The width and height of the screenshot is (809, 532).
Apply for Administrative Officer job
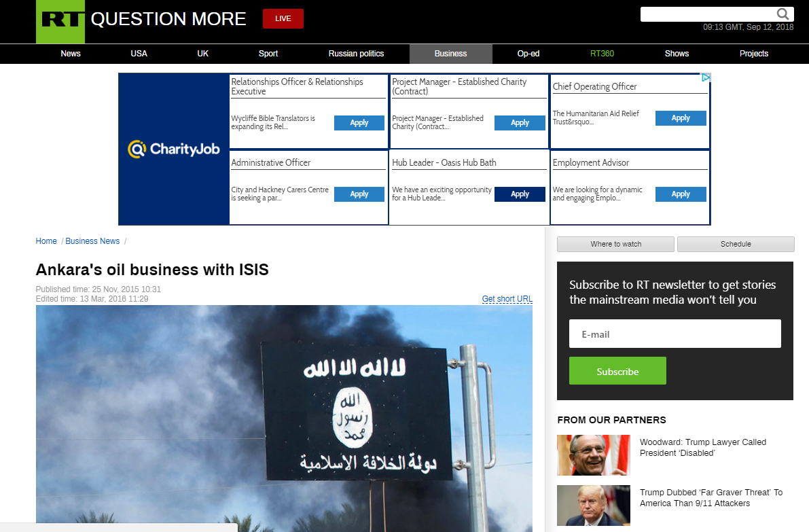click(359, 194)
